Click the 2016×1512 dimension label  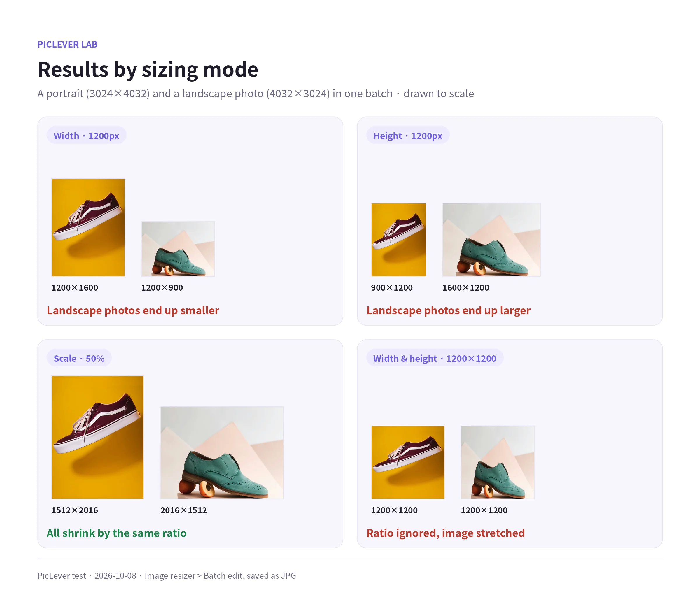(183, 510)
